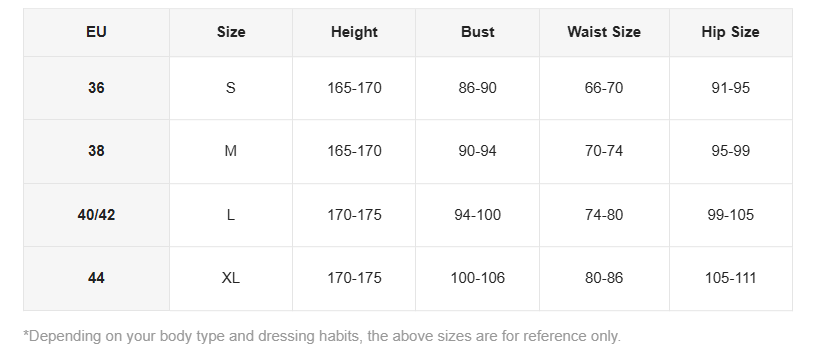Click the Hip Size column header
The height and width of the screenshot is (363, 817).
[731, 32]
